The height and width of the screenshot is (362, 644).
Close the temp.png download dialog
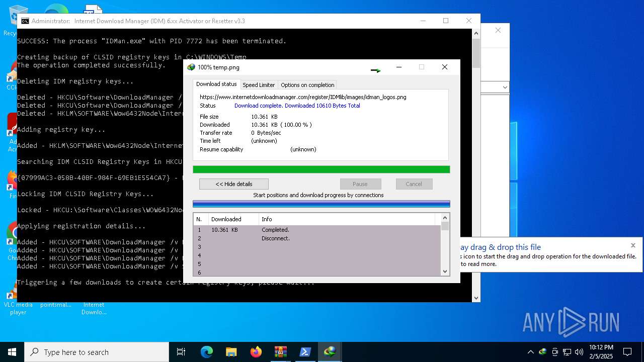445,67
